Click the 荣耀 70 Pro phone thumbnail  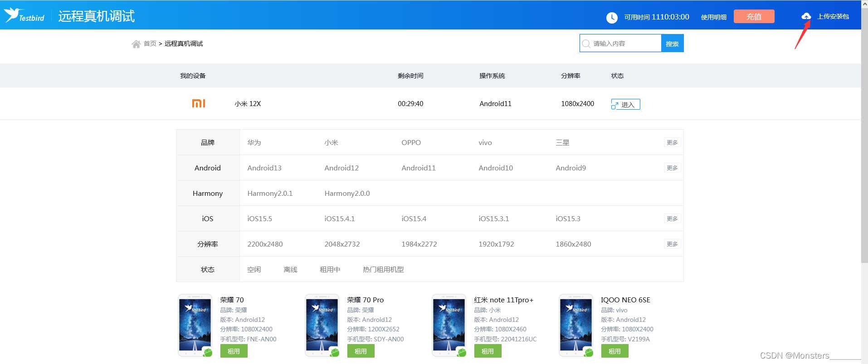(322, 325)
